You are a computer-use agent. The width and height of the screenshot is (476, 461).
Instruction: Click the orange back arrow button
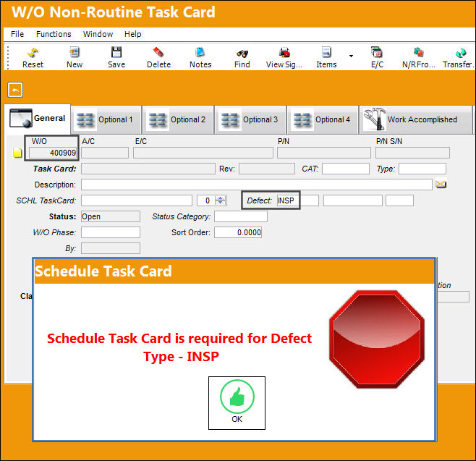[x=15, y=90]
